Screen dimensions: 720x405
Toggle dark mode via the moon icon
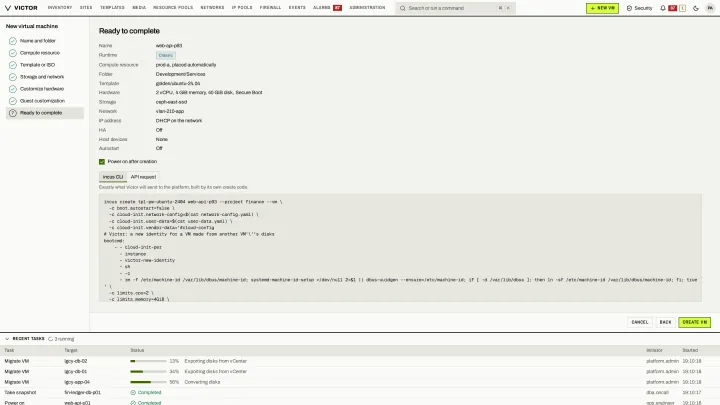click(x=696, y=8)
